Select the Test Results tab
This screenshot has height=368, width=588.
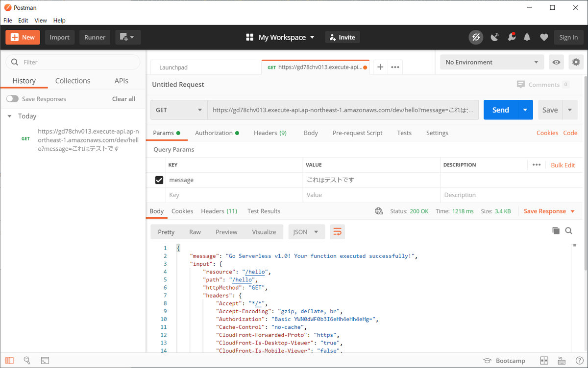264,211
